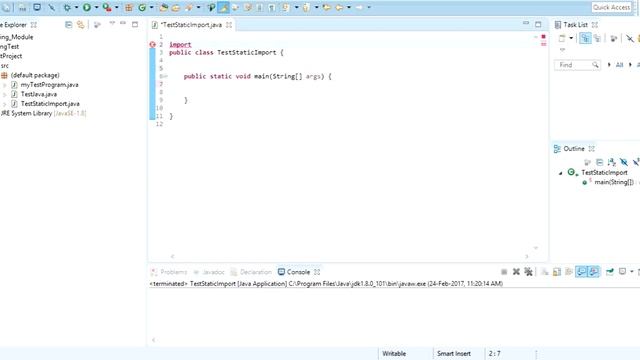Viewport: 640px width, 360px height.
Task: Open New Java Class dropdown arrow
Action: pos(151,7)
